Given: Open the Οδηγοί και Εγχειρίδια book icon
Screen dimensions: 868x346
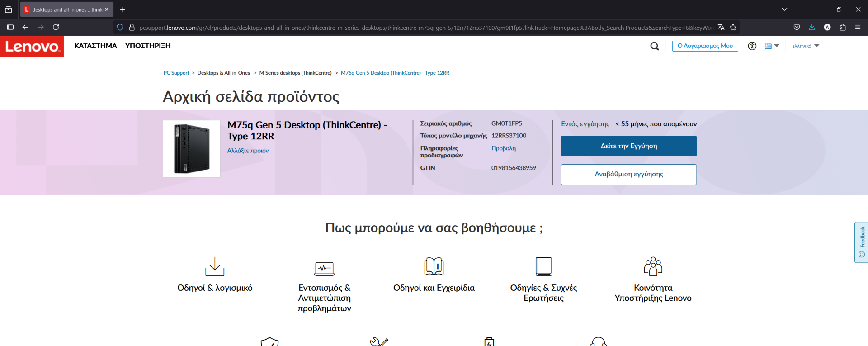Looking at the screenshot, I should coord(434,266).
